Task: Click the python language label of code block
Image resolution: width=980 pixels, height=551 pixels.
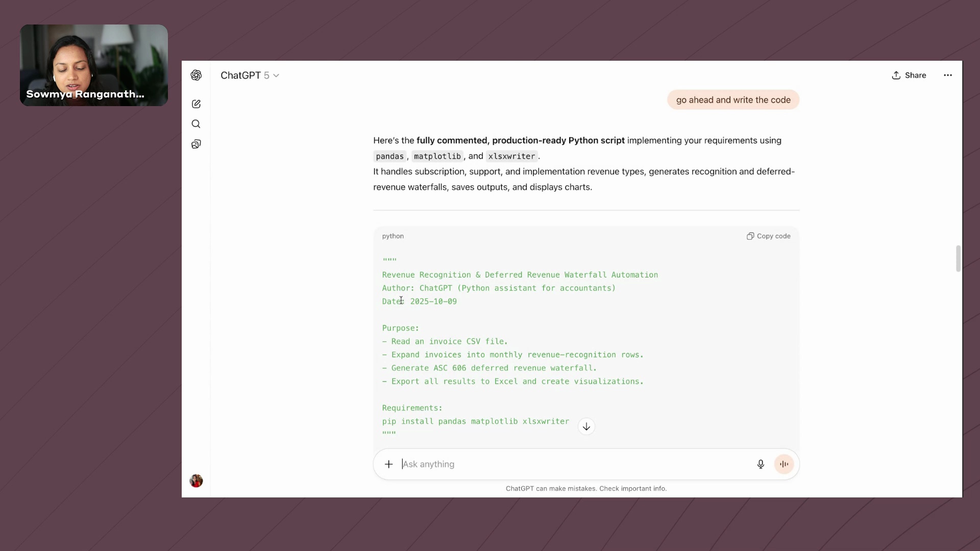Action: [393, 236]
